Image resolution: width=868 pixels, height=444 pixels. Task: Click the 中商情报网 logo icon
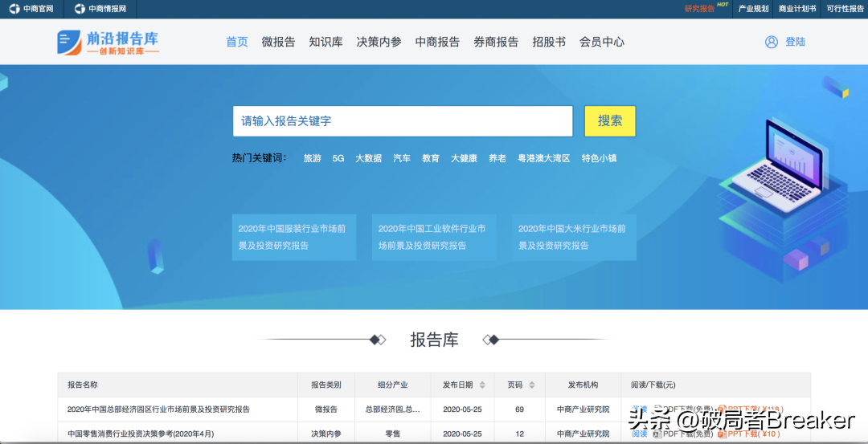point(80,9)
